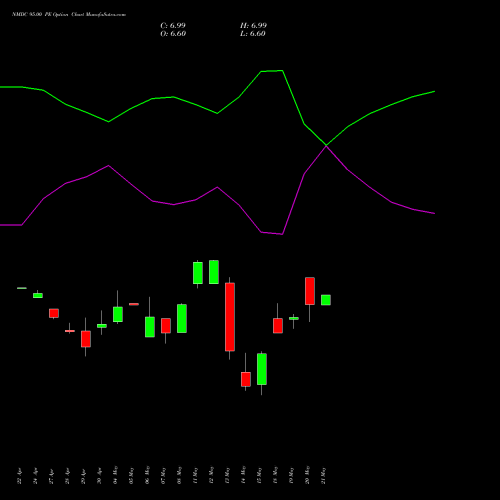Click the 07 May date label

[163, 476]
